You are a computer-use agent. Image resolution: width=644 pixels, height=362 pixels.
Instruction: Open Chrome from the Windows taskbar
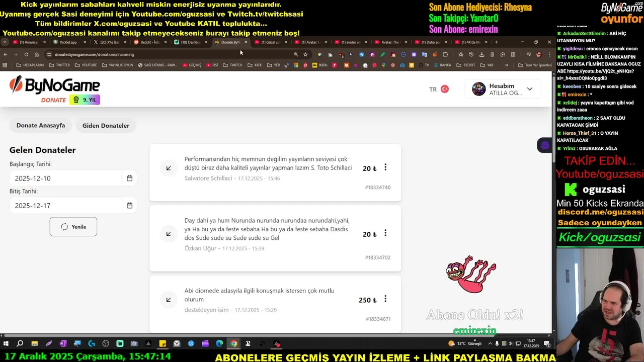233,343
